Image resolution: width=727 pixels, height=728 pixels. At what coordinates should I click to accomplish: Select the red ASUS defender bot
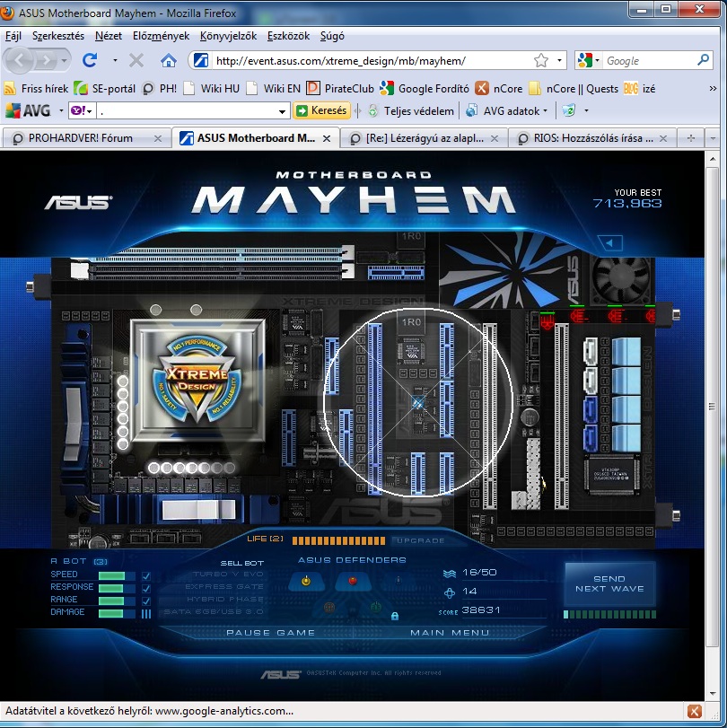point(353,581)
